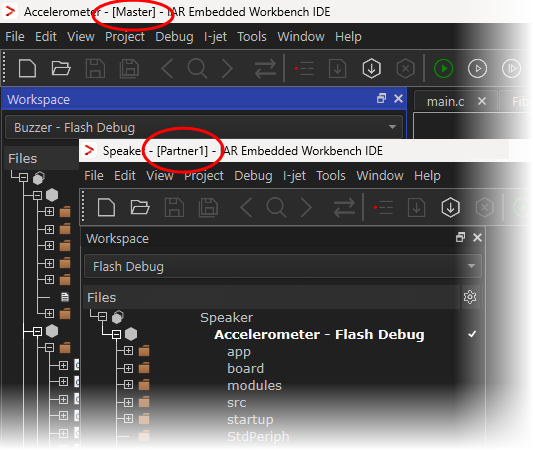Open Project menu in Master window
The width and height of the screenshot is (533, 450).
point(125,37)
